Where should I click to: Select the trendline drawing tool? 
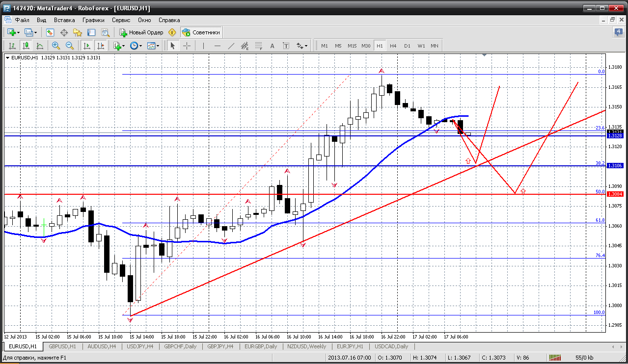(x=231, y=46)
